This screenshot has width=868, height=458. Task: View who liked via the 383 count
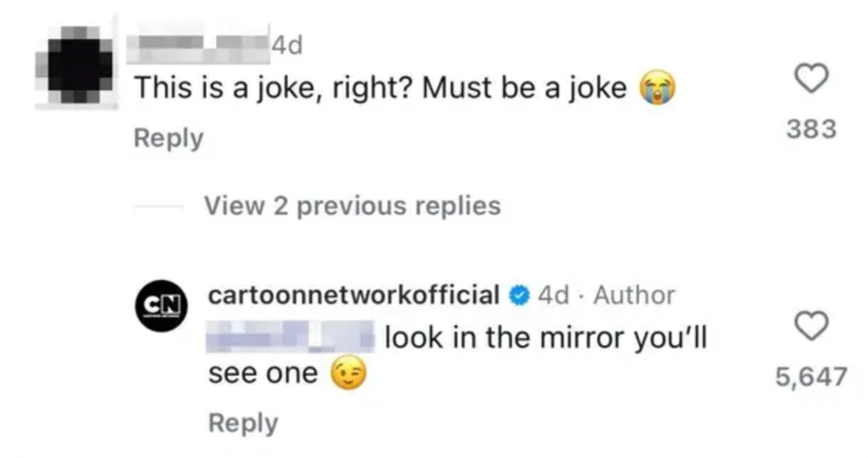(x=811, y=129)
